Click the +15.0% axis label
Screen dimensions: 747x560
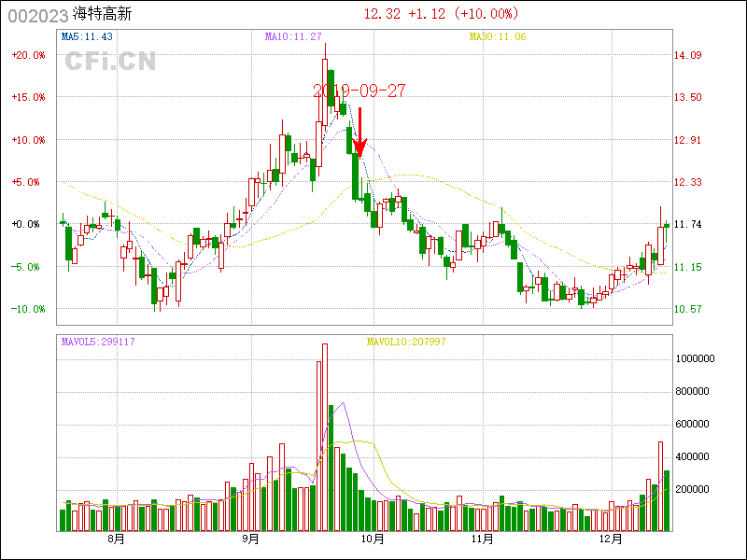click(x=28, y=97)
